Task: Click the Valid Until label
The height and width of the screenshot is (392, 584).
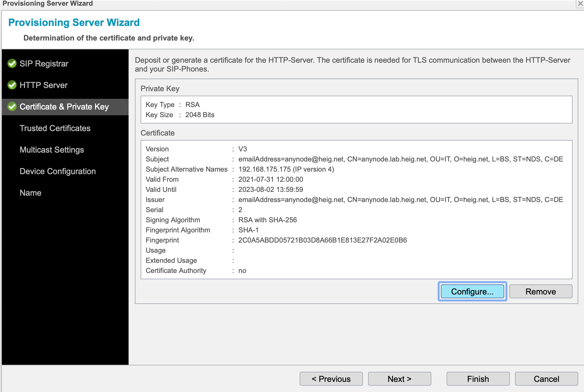Action: tap(161, 189)
